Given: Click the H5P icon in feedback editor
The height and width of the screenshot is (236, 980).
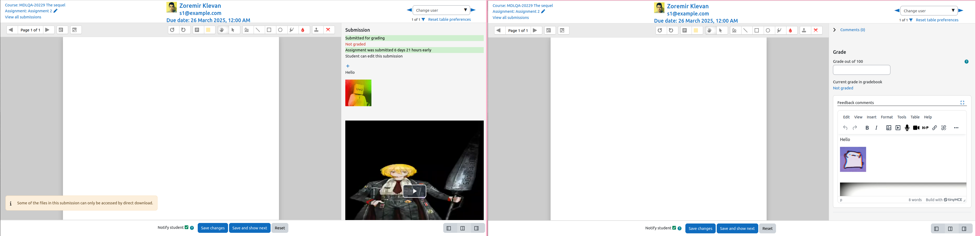Looking at the screenshot, I should coord(926,128).
